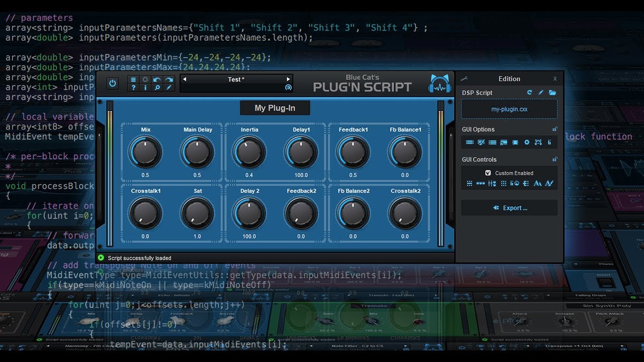The width and height of the screenshot is (644, 362).
Task: Toggle the GUI Controls lock
Action: (554, 159)
